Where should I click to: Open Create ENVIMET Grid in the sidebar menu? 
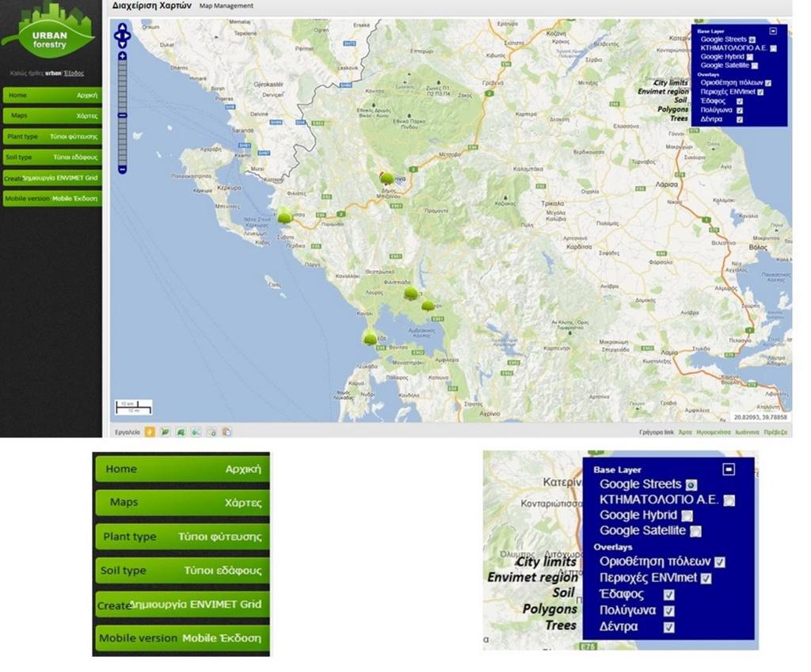coord(52,178)
